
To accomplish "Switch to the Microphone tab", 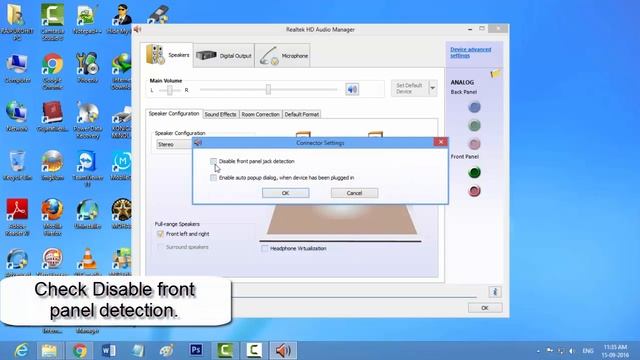I will point(283,56).
